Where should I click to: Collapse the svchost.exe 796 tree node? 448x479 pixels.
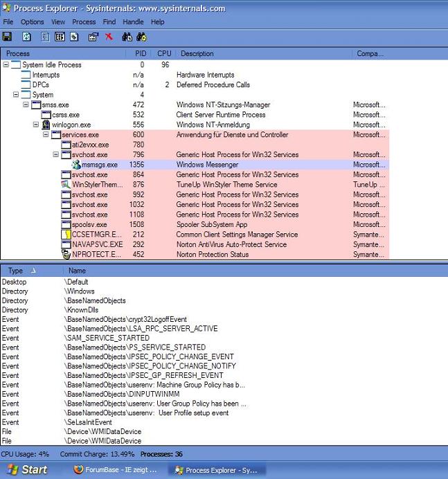point(56,154)
